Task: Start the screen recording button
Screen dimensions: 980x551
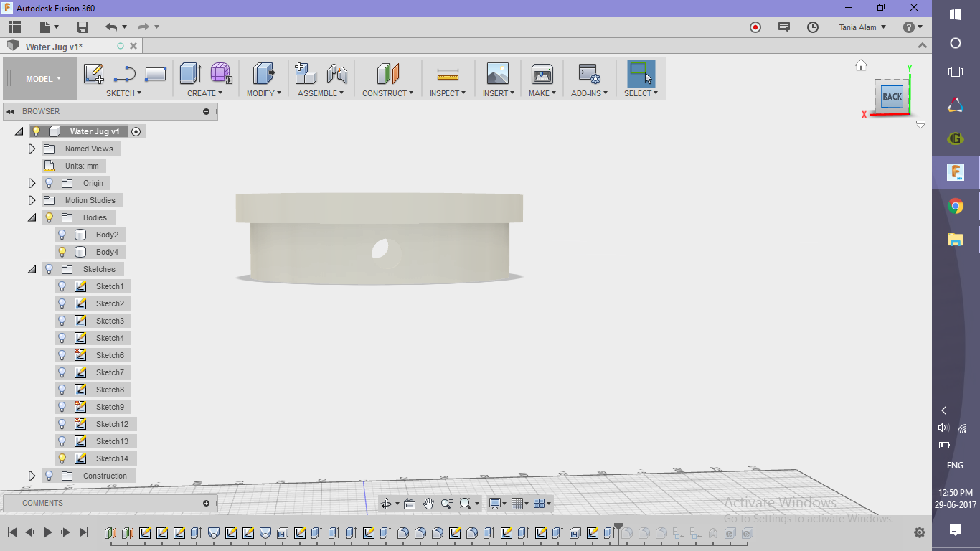Action: tap(755, 27)
